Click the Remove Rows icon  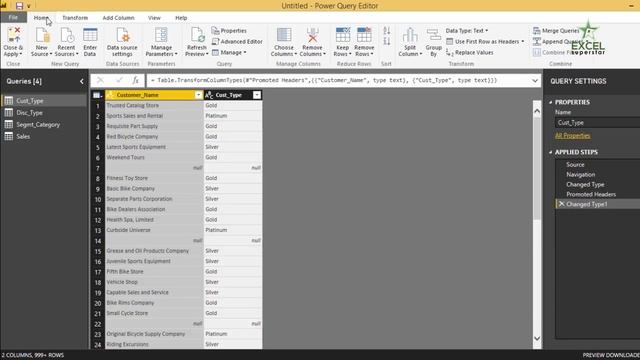[x=364, y=35]
